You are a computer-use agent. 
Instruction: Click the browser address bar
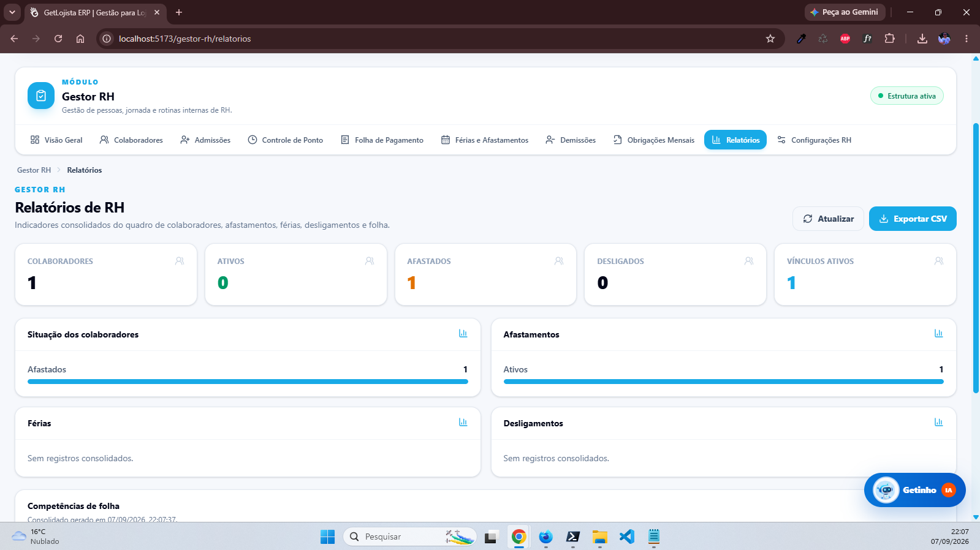(x=440, y=39)
